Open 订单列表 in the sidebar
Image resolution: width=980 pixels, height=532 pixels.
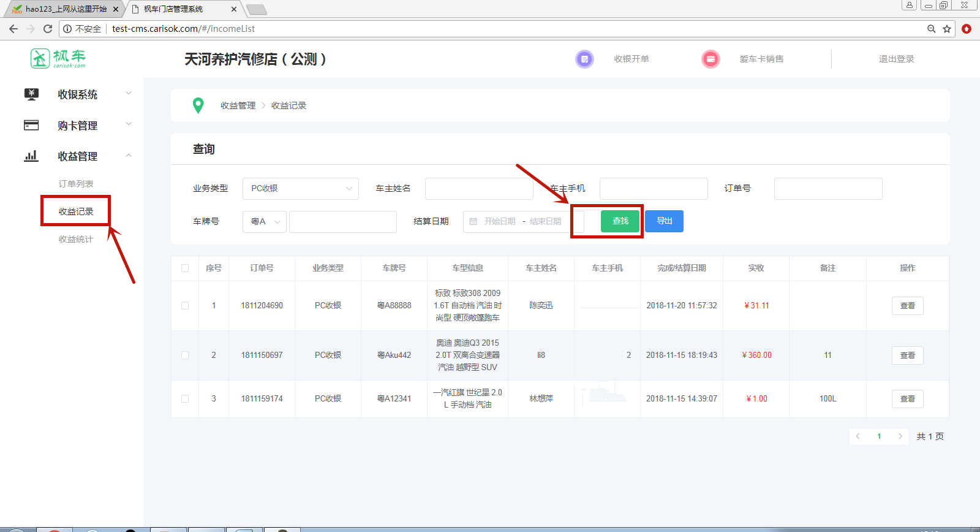(x=76, y=184)
